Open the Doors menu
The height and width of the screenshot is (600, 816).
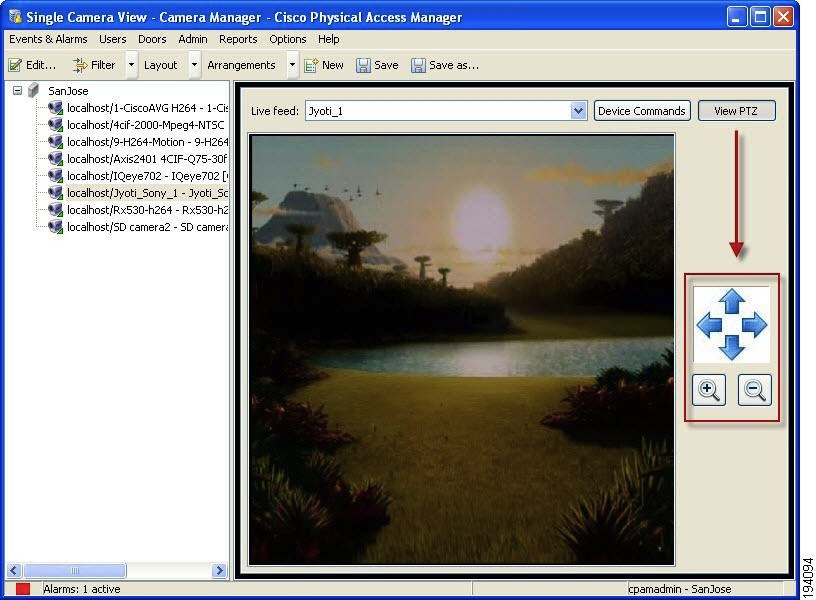(152, 39)
